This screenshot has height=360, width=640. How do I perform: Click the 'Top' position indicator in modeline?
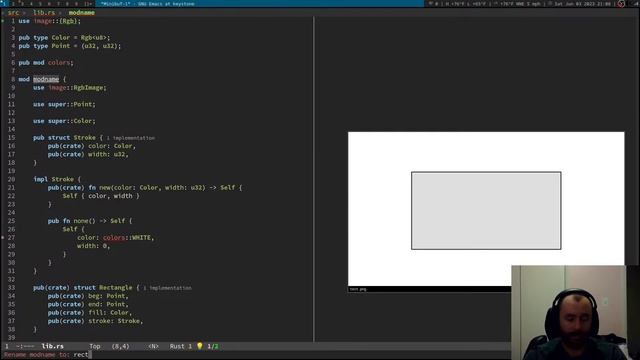(95, 346)
